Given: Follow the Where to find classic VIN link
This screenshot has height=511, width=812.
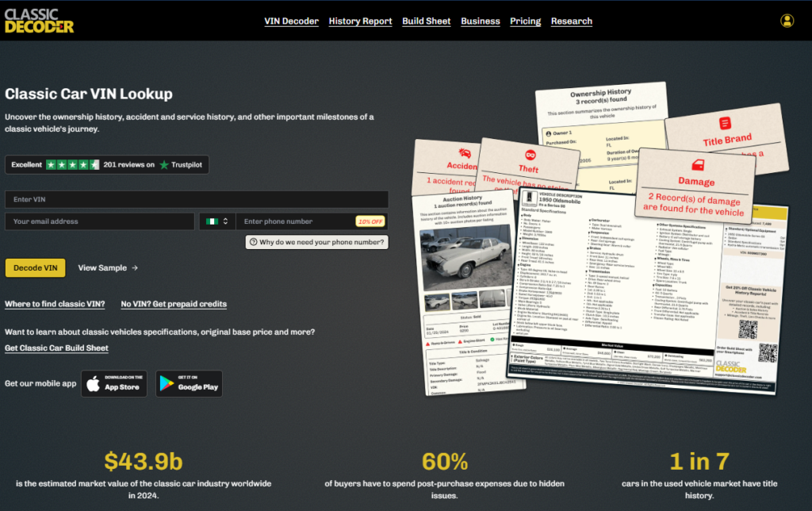Looking at the screenshot, I should tap(55, 304).
